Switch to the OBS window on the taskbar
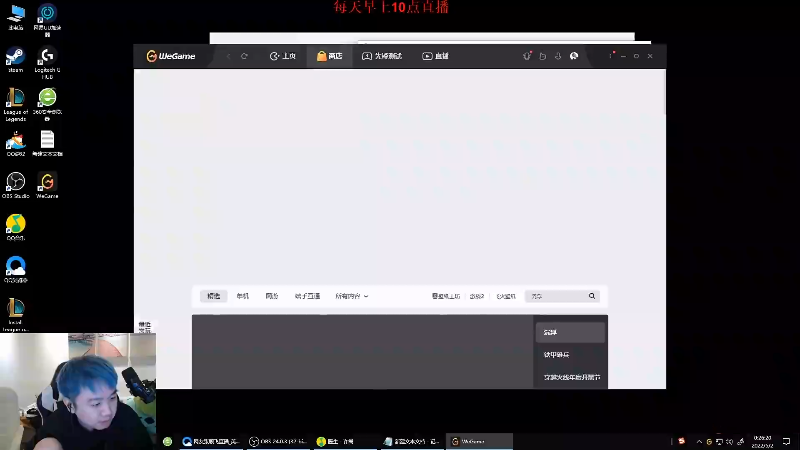The height and width of the screenshot is (450, 800). 278,441
